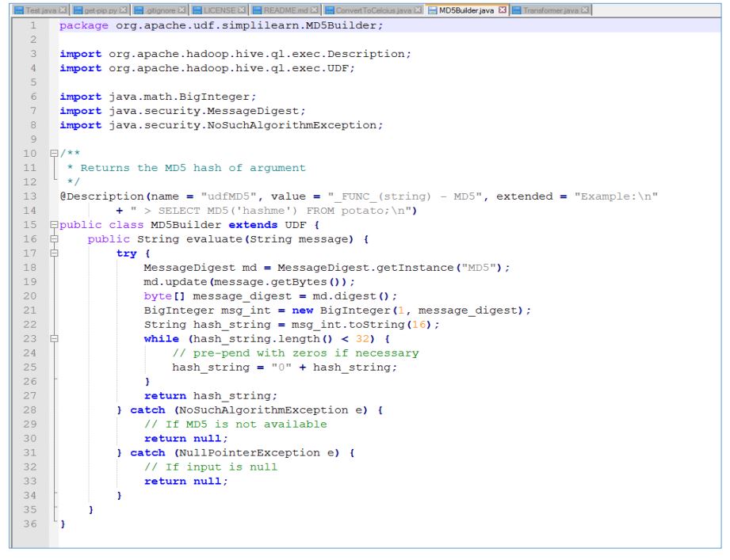Image resolution: width=730 pixels, height=560 pixels.
Task: Click the "0" string literal on line 25
Action: 281,368
